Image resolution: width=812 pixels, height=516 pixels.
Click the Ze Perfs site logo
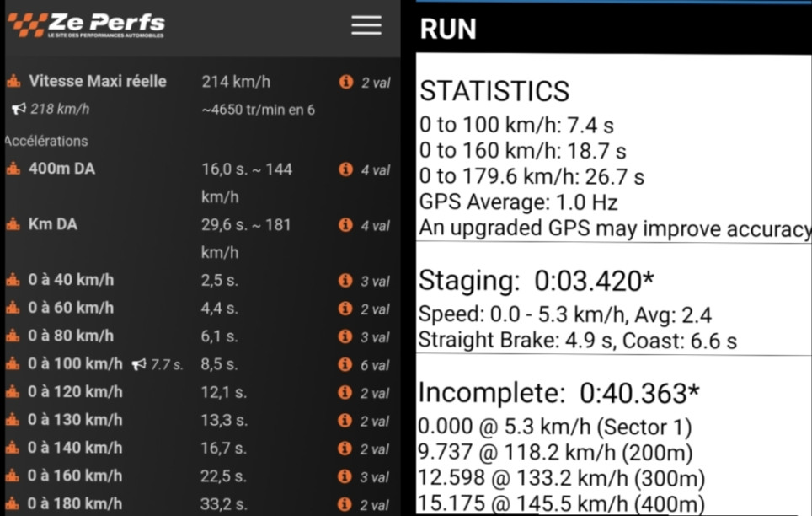tap(87, 25)
